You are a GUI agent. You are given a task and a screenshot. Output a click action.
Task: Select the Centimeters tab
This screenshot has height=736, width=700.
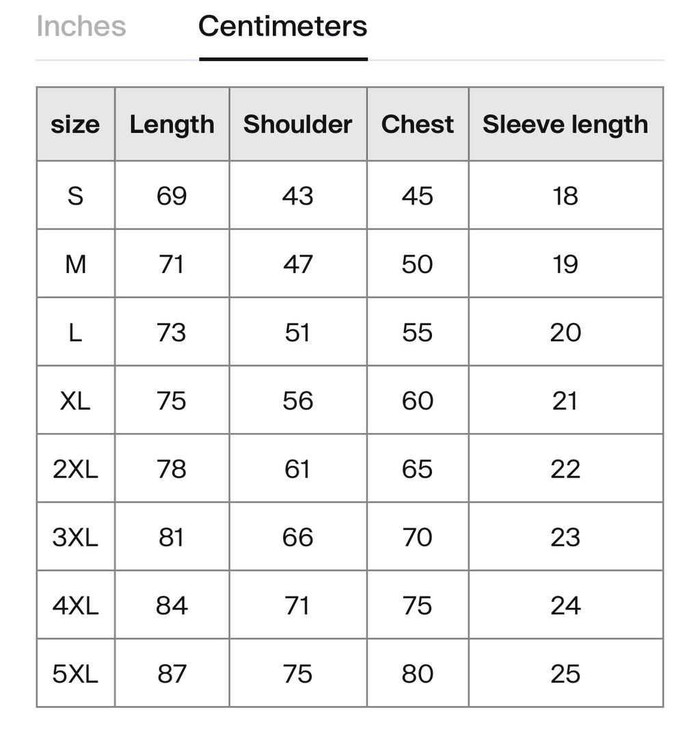point(282,27)
